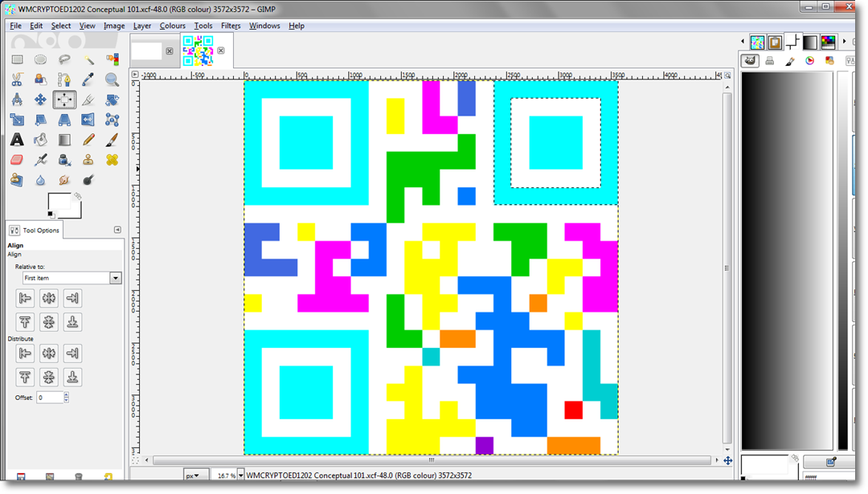
Task: Toggle the Quick Mask button
Action: click(x=136, y=460)
